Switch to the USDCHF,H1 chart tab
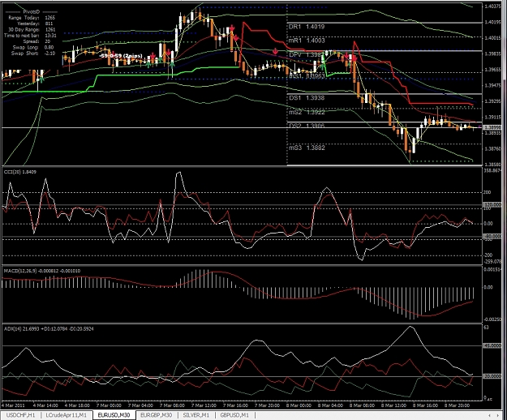The width and height of the screenshot is (507, 420). tap(21, 415)
